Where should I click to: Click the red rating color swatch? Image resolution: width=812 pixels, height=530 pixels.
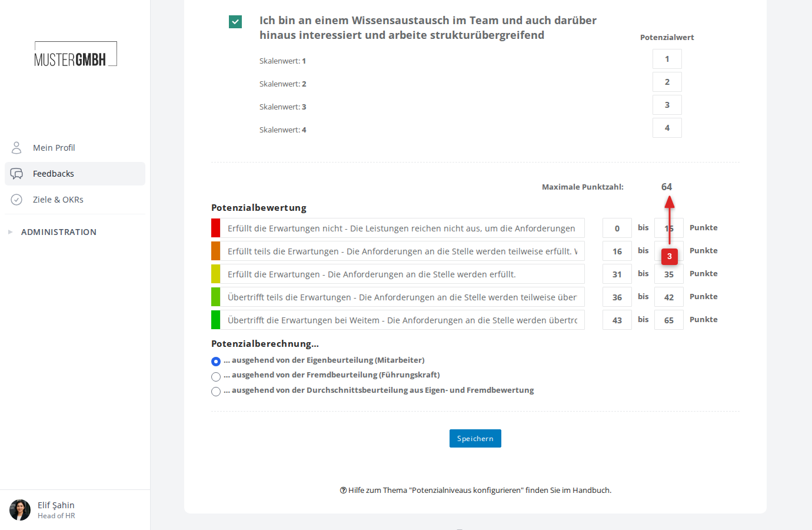click(216, 228)
